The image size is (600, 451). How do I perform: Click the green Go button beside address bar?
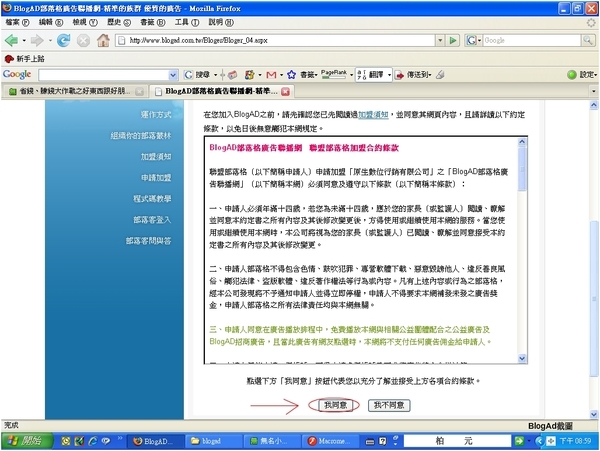(x=453, y=40)
